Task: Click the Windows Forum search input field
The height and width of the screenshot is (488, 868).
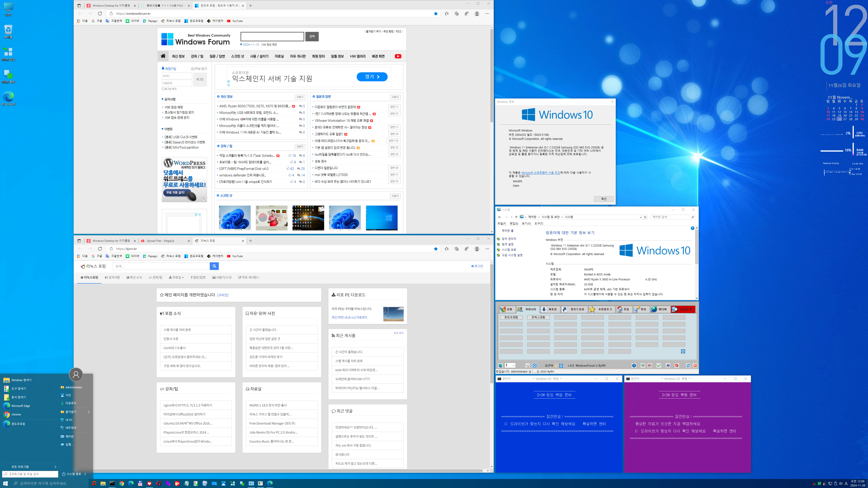Action: (x=272, y=36)
